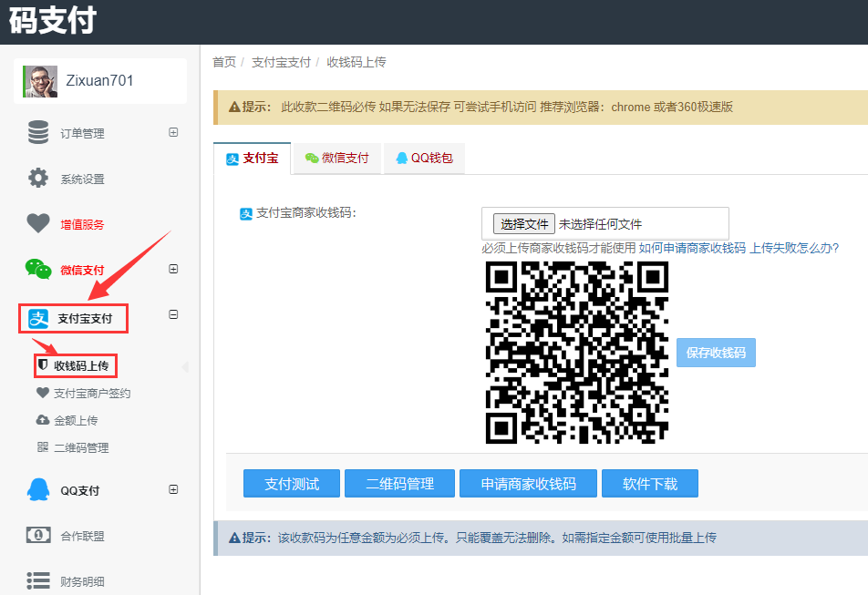Click the WeChat icon in the 微信支付 tab
This screenshot has width=868, height=595.
click(312, 159)
